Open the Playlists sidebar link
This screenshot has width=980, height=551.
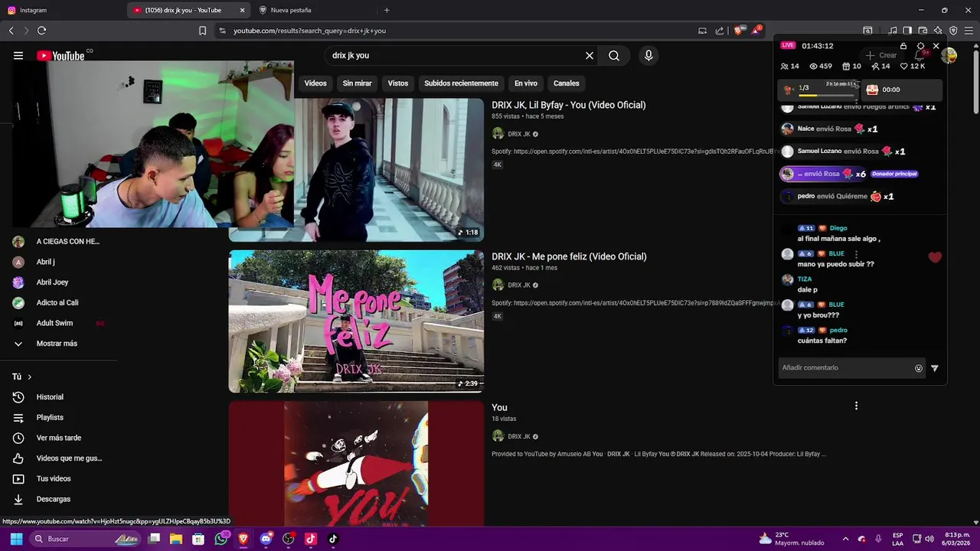[50, 418]
